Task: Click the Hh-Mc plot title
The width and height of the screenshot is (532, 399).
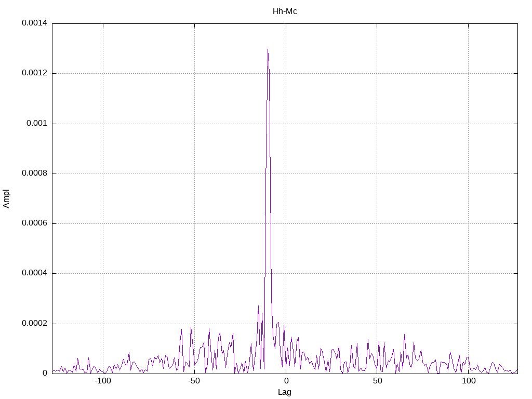Action: [x=285, y=11]
